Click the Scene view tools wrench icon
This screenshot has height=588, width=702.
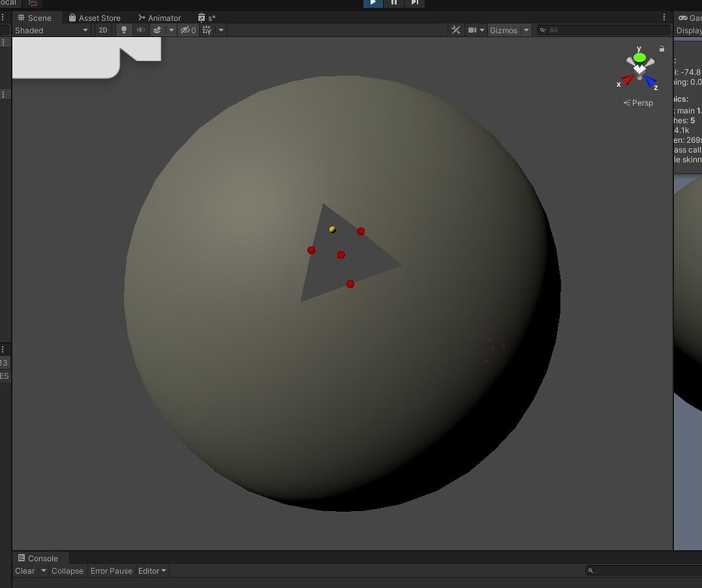[456, 29]
